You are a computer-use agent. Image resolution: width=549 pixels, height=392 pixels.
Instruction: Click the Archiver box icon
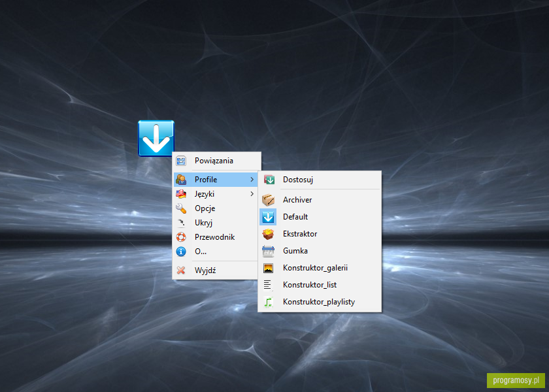coord(268,200)
